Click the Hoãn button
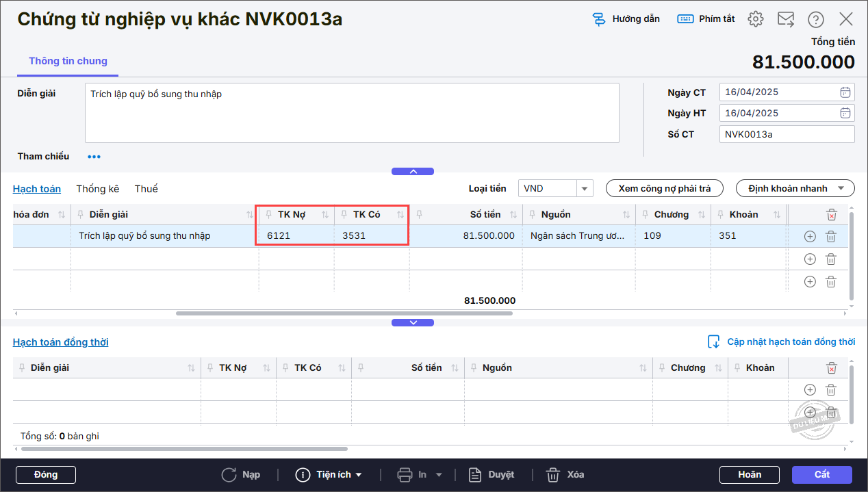 point(750,475)
